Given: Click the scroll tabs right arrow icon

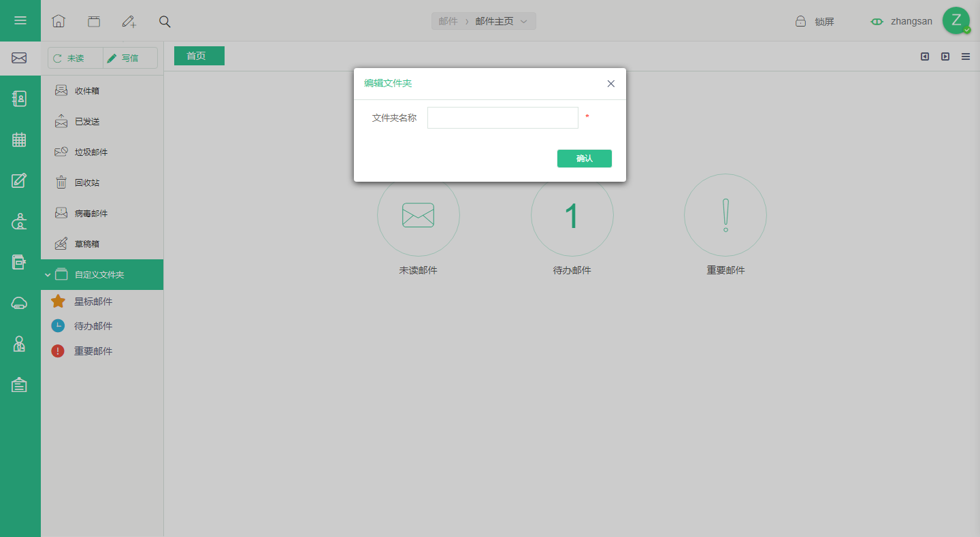Looking at the screenshot, I should point(945,56).
